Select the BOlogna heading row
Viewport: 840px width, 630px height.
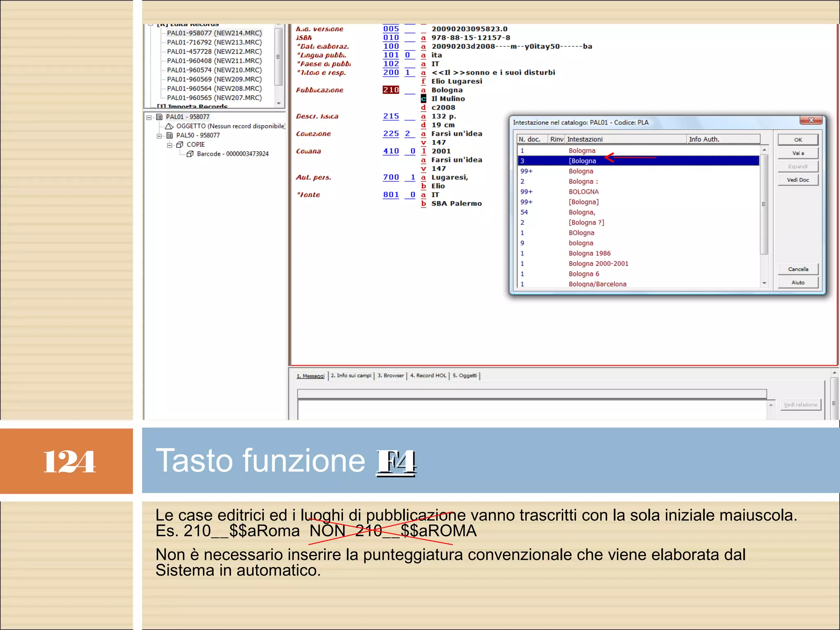[638, 233]
